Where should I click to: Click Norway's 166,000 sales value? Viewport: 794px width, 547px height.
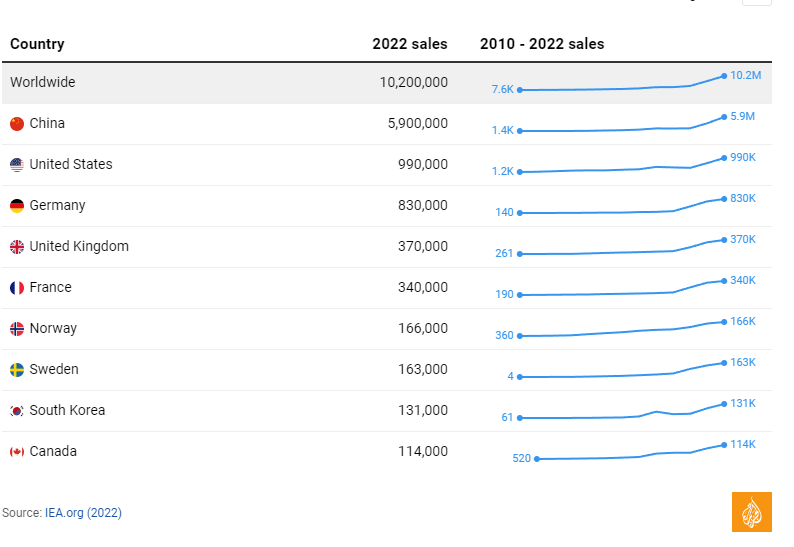(423, 328)
